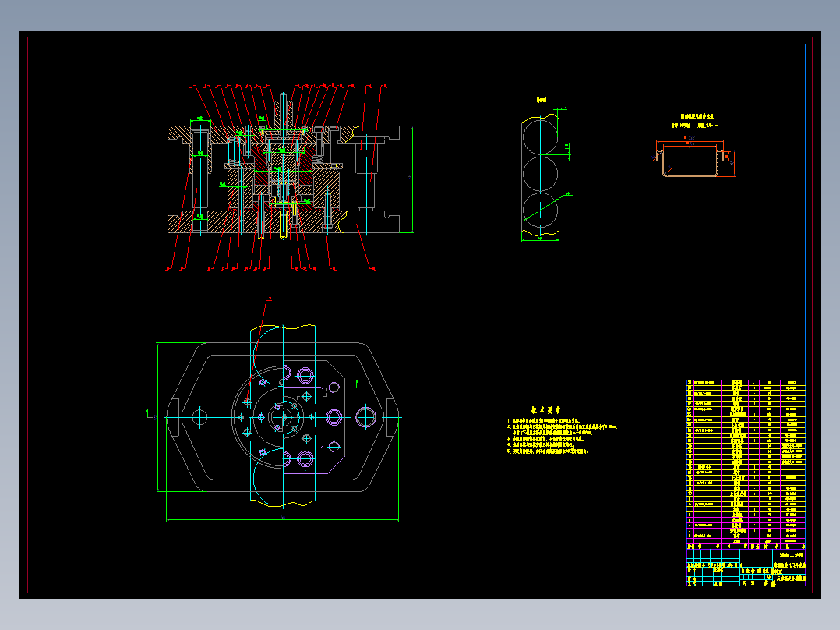Select the middle circle in the strip layout

click(x=541, y=173)
